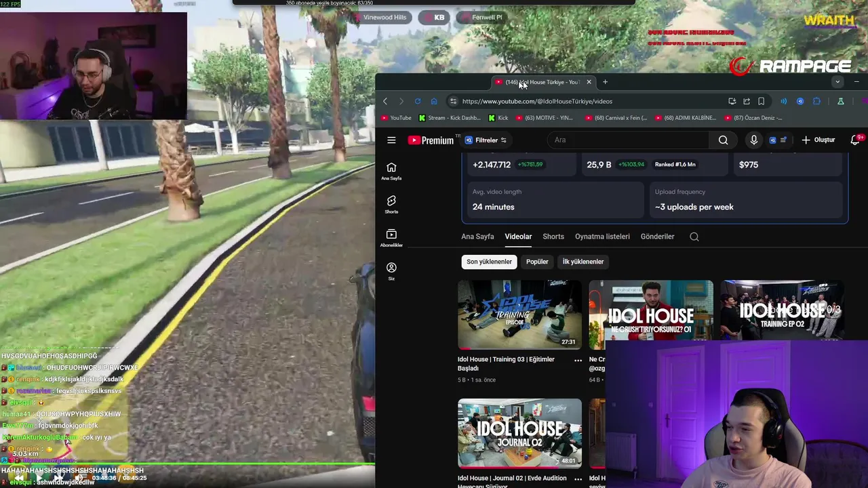
Task: Go forward in the browser
Action: pos(401,101)
